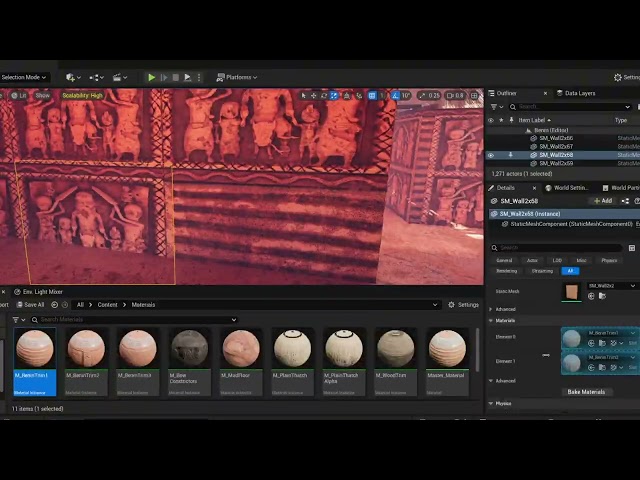Click Save All in Content Browser

coord(31,305)
